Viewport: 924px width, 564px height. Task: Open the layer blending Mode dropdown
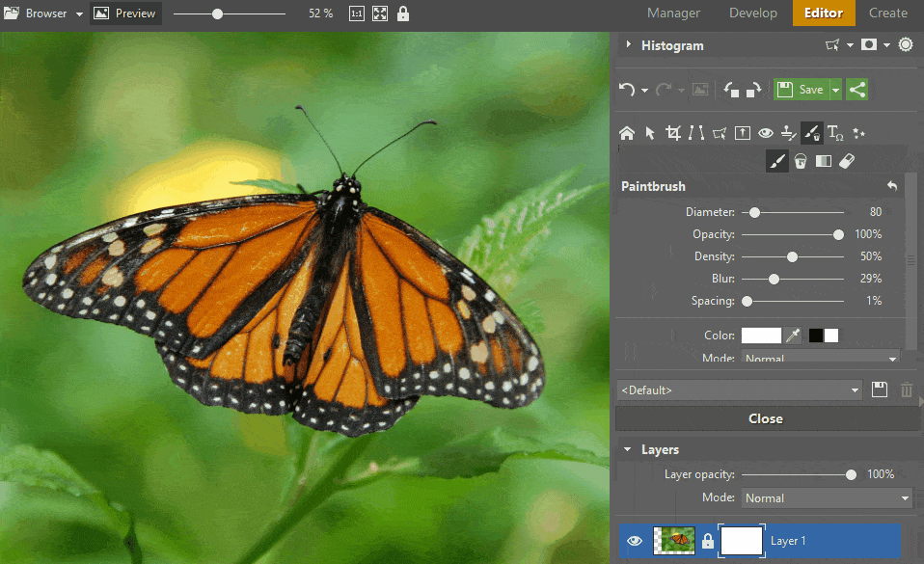(x=827, y=498)
